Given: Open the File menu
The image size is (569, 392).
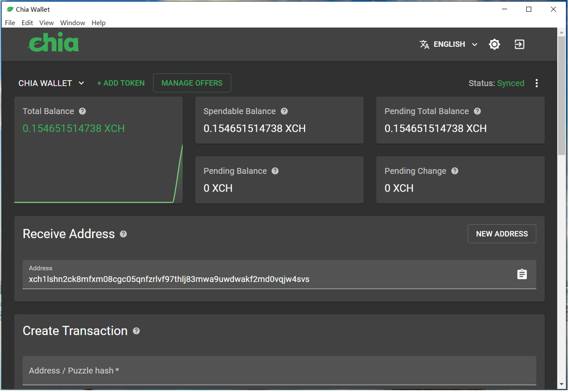Looking at the screenshot, I should (10, 23).
